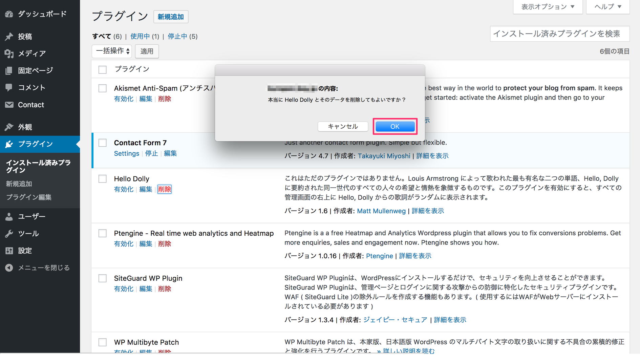Confirm deletion with the OK button
The image size is (640, 364).
(395, 127)
